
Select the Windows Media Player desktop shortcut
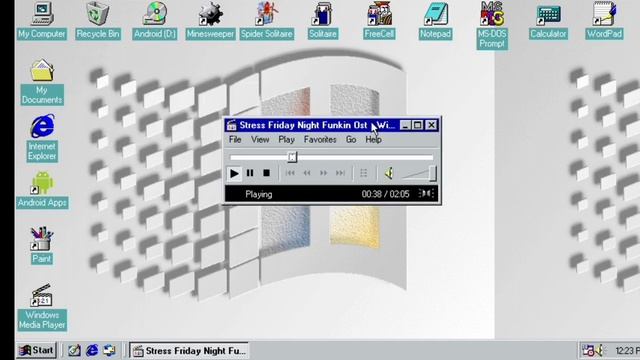[42, 307]
